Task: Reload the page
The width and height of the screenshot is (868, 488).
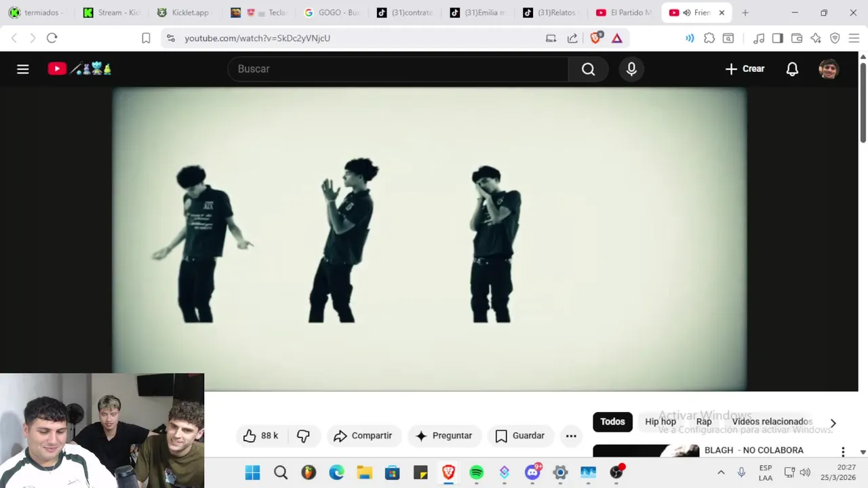Action: tap(52, 38)
